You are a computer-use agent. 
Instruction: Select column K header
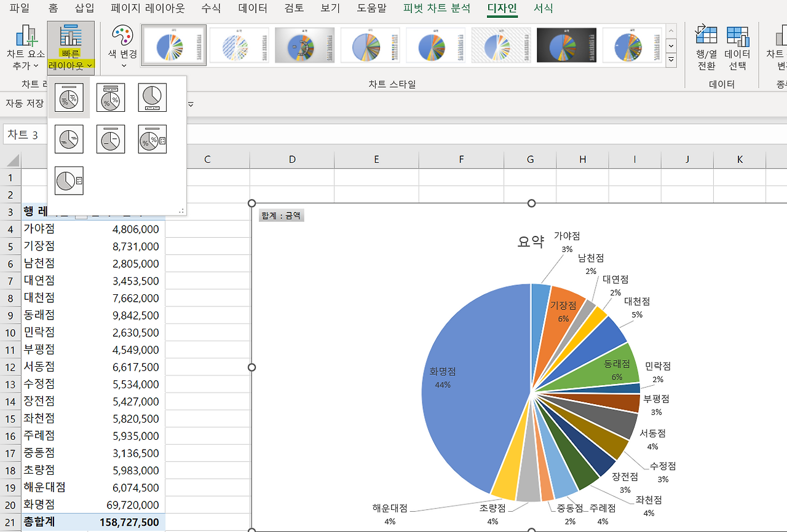coord(740,160)
